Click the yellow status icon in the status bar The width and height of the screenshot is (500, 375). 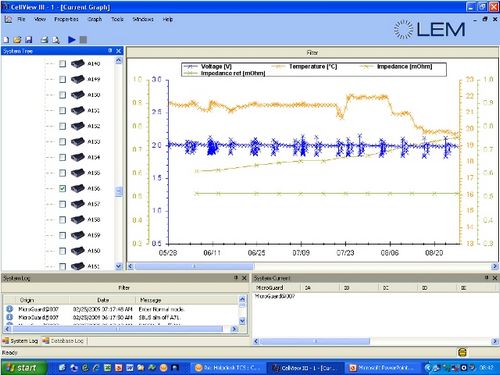click(462, 352)
